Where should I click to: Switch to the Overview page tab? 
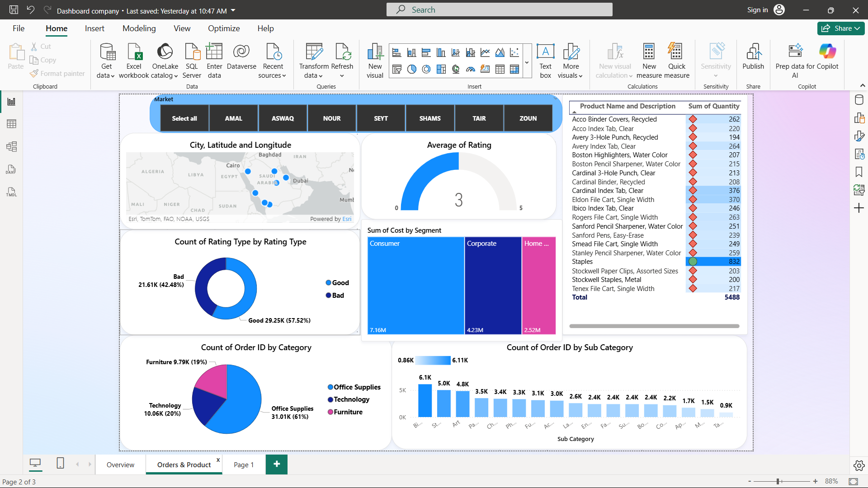120,465
